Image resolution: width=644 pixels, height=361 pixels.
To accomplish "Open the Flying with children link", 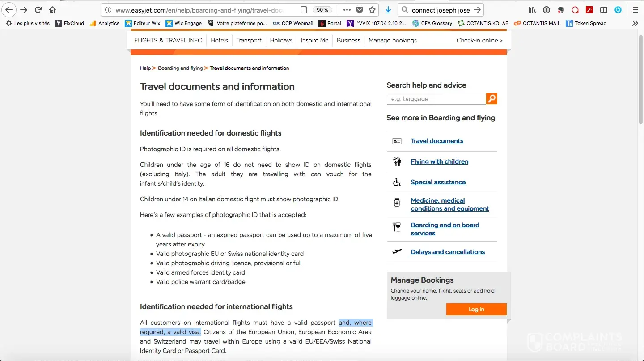I will (x=439, y=161).
